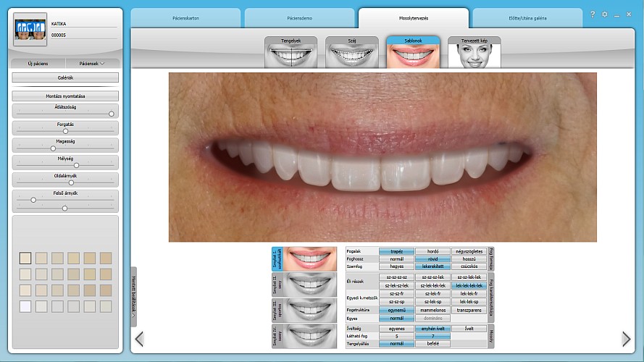Choose the Smylist I. szofisztikált smile thumbnail

304,258
